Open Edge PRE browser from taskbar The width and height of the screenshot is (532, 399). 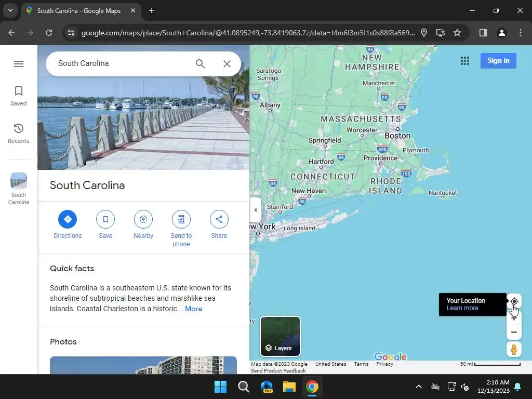pyautogui.click(x=267, y=387)
